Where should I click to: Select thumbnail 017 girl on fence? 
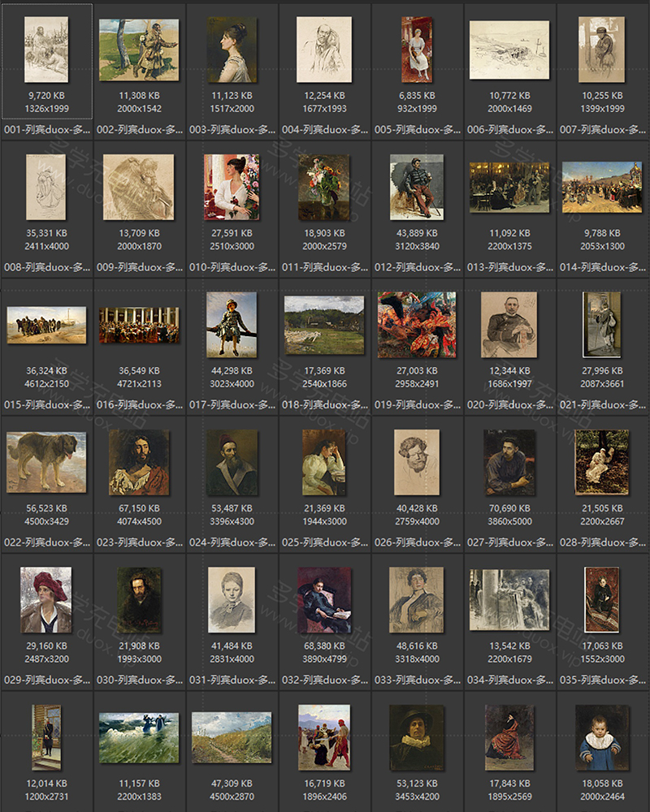click(232, 325)
